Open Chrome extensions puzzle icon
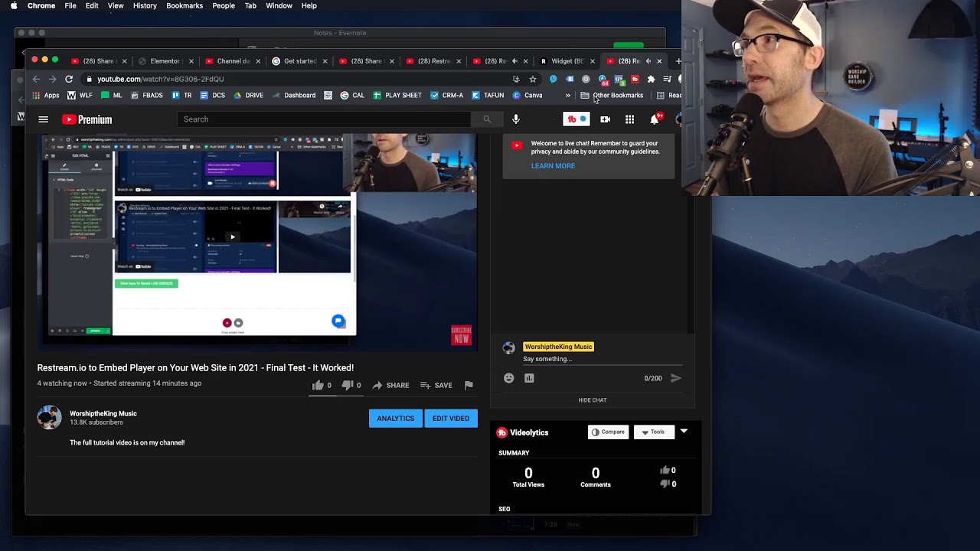Image resolution: width=980 pixels, height=551 pixels. 651,79
